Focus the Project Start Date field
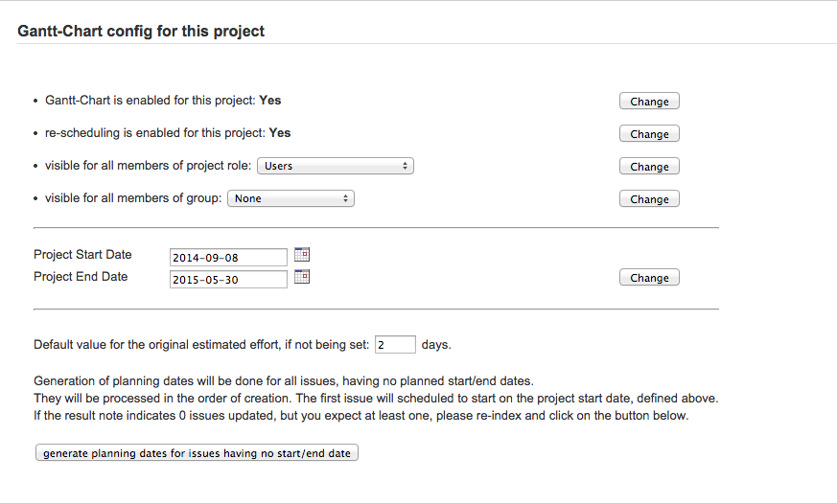Viewport: 837px width, 504px height. point(228,257)
